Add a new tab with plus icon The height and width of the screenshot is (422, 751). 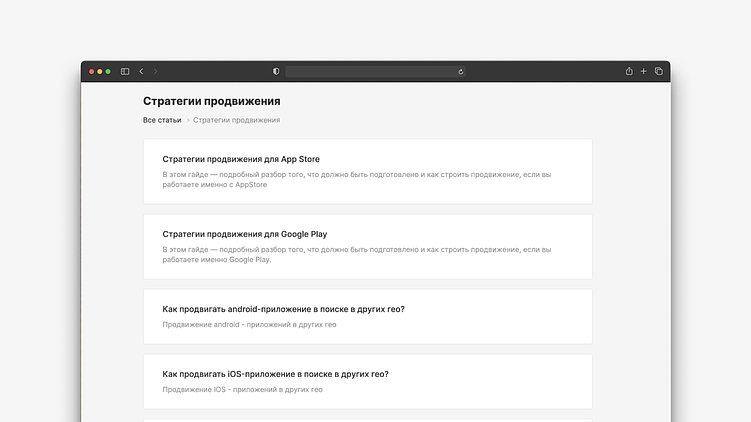[x=644, y=71]
